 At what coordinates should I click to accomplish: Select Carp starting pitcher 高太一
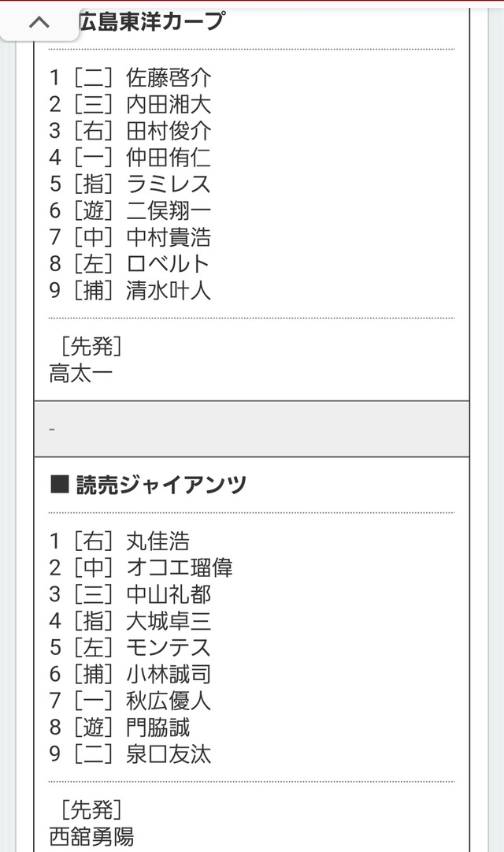click(x=80, y=374)
